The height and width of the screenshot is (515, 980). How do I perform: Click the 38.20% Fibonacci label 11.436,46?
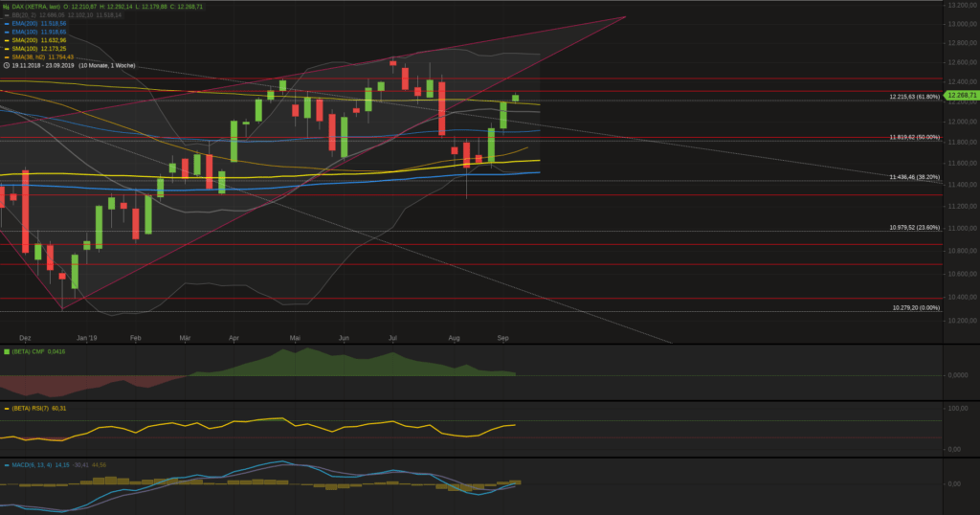(x=914, y=177)
